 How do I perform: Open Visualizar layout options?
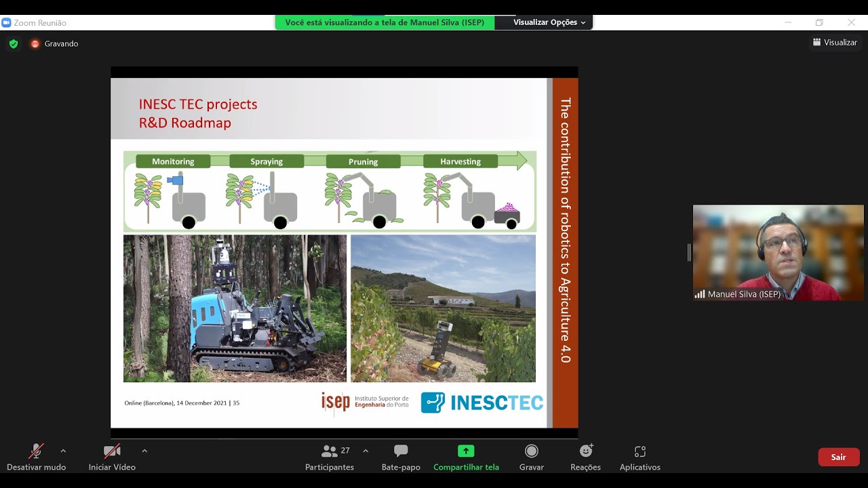tap(835, 43)
